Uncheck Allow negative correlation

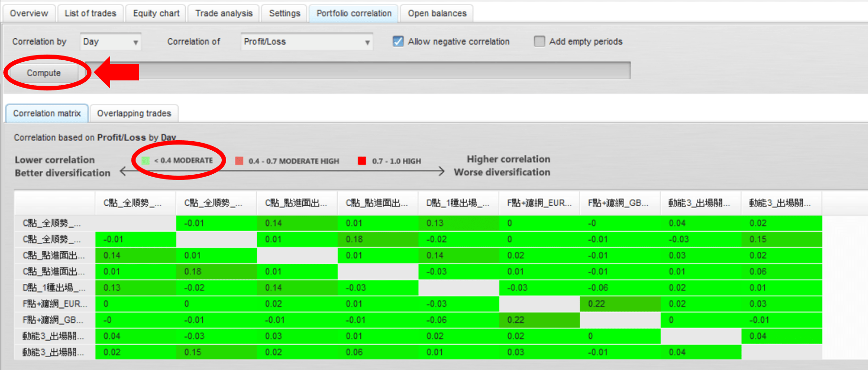[x=398, y=42]
